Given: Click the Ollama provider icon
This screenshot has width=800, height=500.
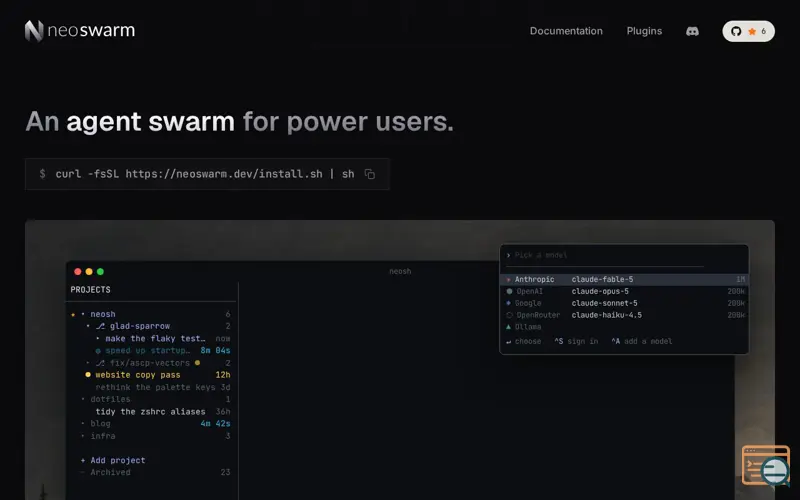Looking at the screenshot, I should [509, 327].
